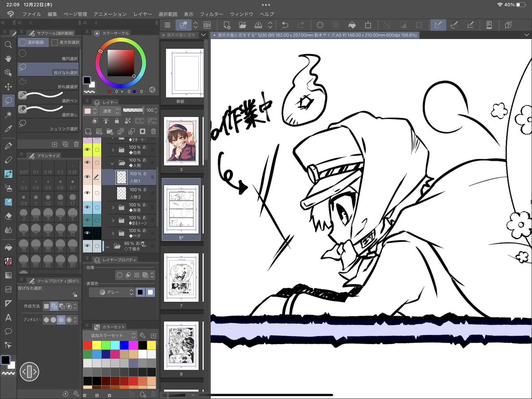Collapse the ◆人物 layer folder
532x399 pixels.
click(113, 163)
